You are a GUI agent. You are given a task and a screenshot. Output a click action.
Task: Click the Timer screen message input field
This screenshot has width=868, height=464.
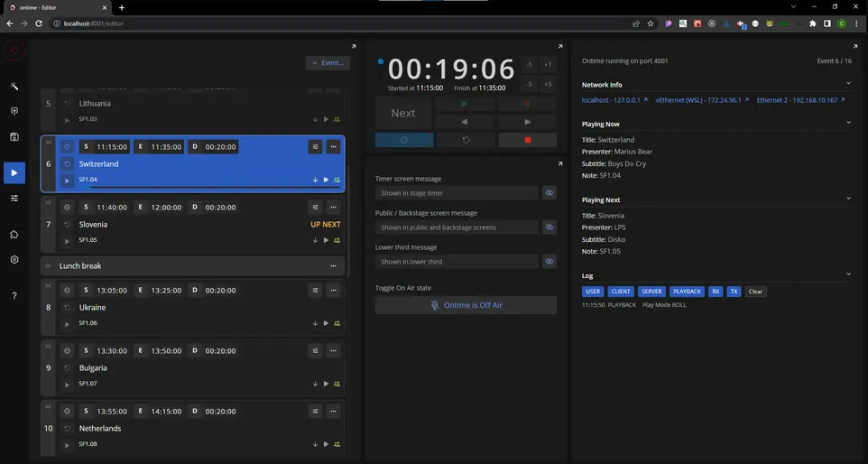point(457,193)
